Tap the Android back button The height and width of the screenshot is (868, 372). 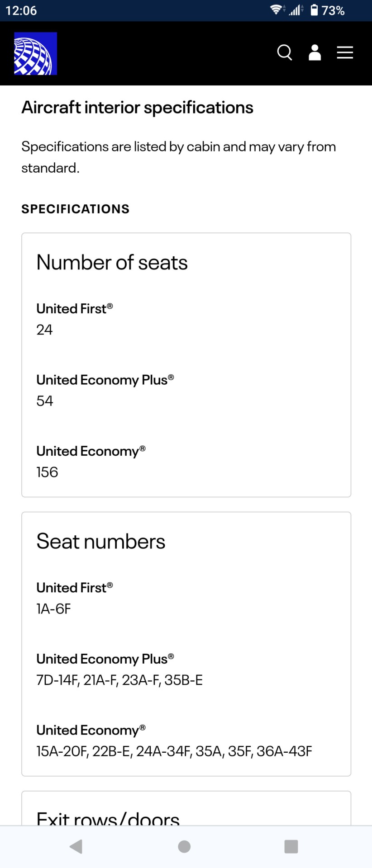click(x=76, y=846)
